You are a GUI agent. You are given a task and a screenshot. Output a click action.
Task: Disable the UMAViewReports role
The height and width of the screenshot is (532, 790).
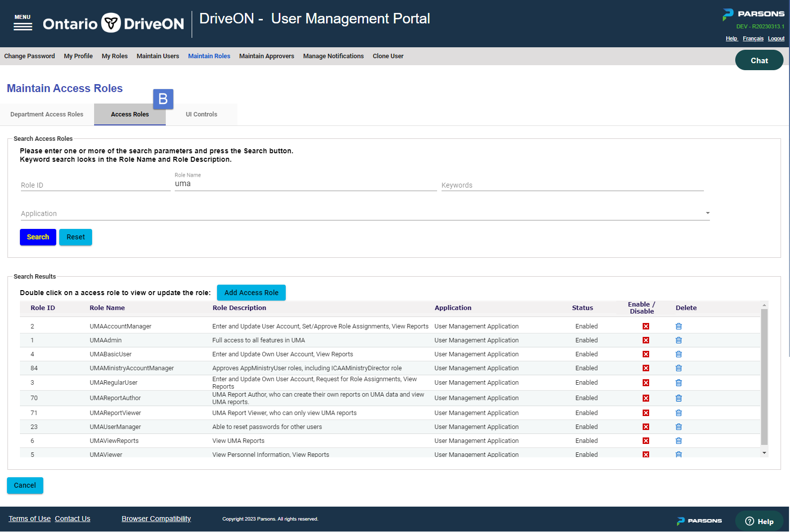click(646, 441)
